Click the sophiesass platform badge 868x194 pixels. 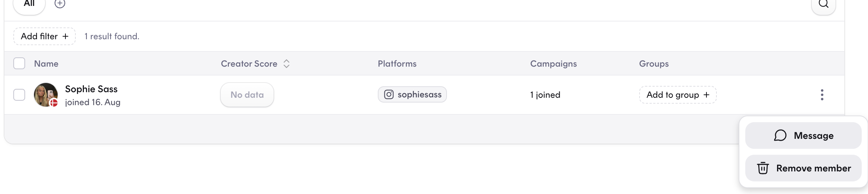tap(412, 94)
